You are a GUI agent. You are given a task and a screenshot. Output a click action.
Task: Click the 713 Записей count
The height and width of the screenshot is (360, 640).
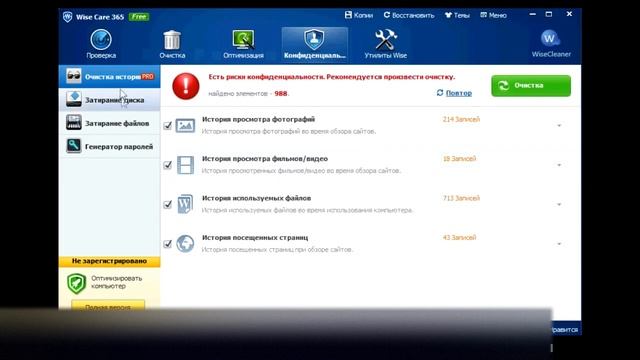coord(461,198)
